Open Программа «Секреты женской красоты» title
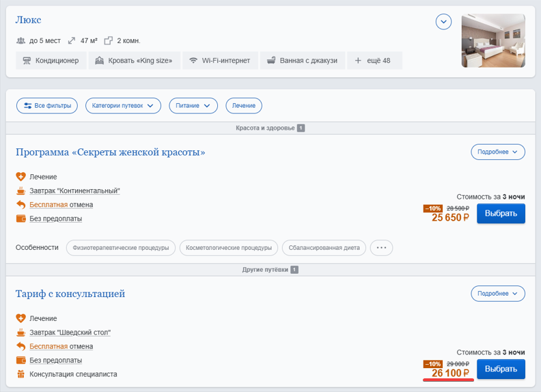The height and width of the screenshot is (392, 541). pyautogui.click(x=111, y=152)
